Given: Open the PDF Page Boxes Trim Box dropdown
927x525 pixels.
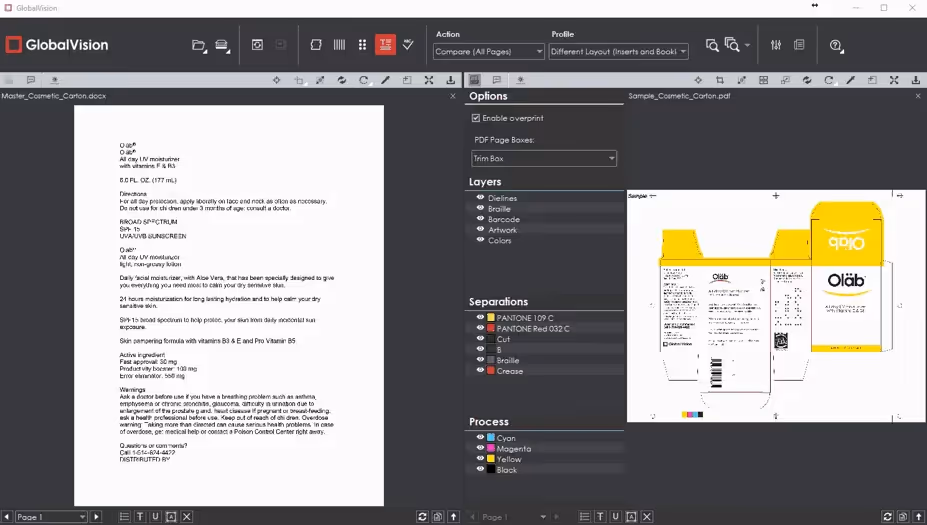Looking at the screenshot, I should point(544,158).
